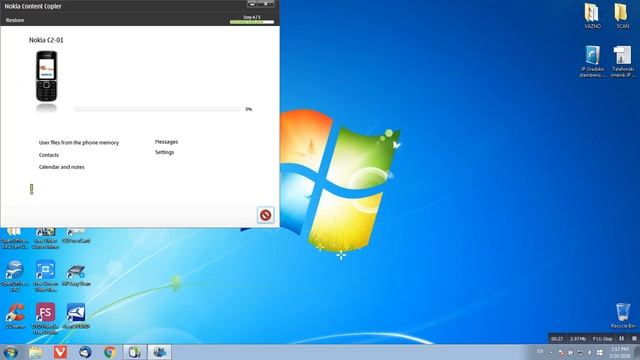Click the Step 4/5 progress indicator
This screenshot has height=360, width=640.
(x=252, y=19)
